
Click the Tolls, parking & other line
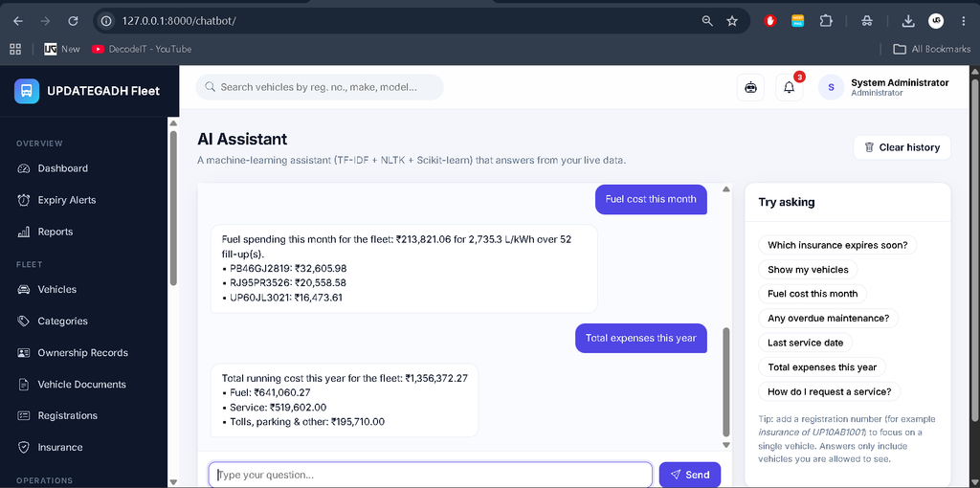point(303,422)
